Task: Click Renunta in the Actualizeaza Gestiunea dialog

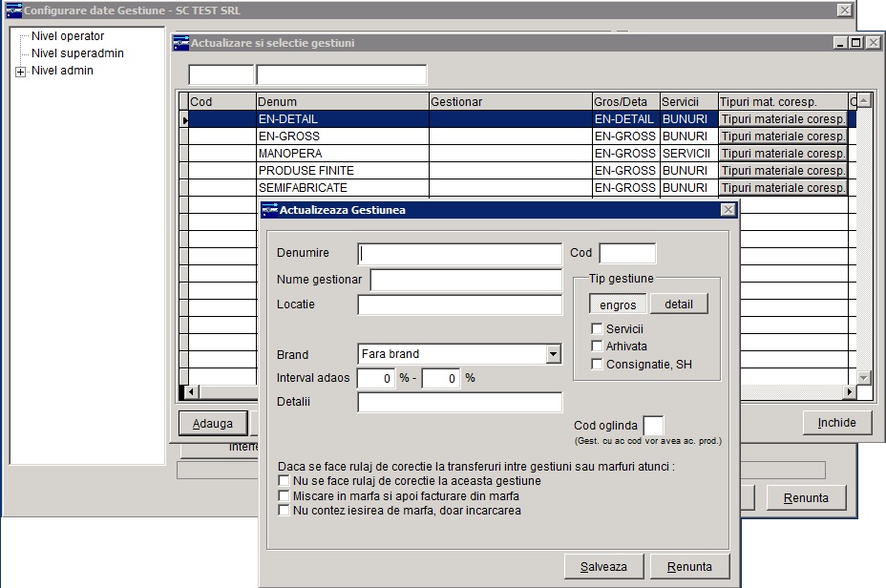Action: [x=689, y=567]
